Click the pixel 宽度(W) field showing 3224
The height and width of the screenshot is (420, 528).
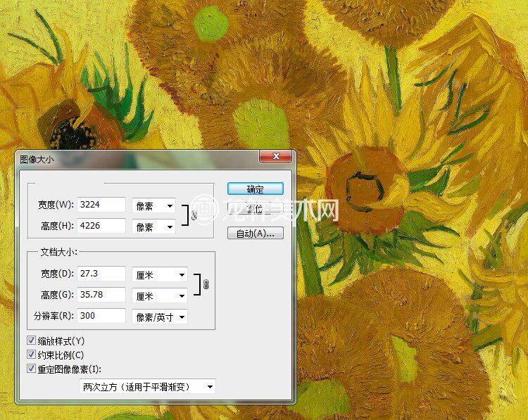tap(101, 205)
